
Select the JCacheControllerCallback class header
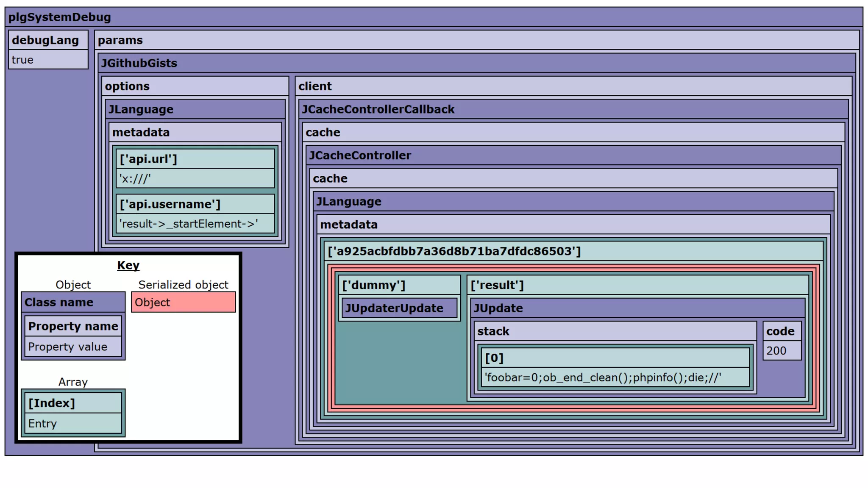point(378,109)
